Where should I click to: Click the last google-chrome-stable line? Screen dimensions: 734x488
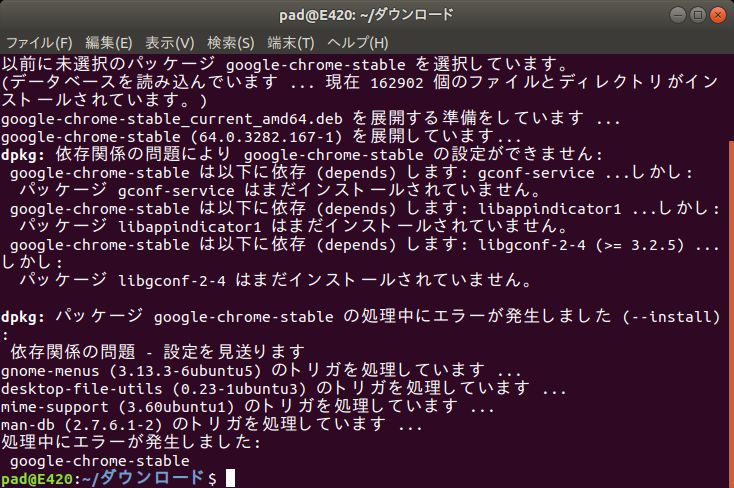[100, 461]
